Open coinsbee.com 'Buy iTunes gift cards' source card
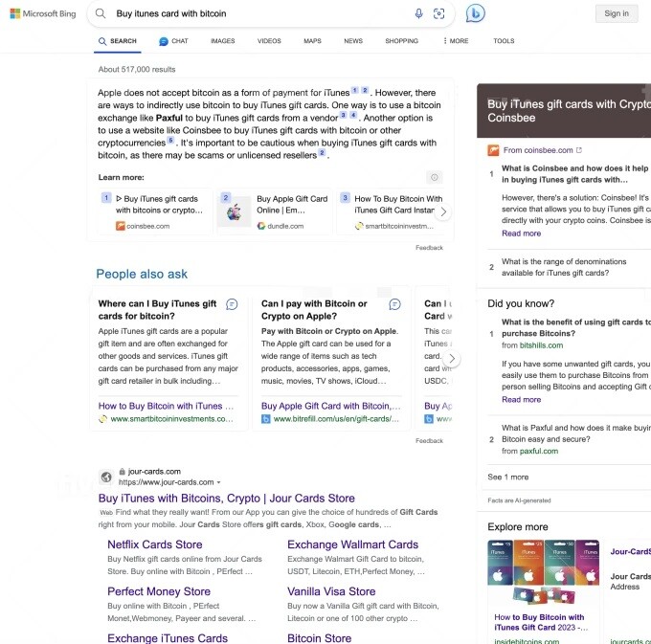 point(155,211)
